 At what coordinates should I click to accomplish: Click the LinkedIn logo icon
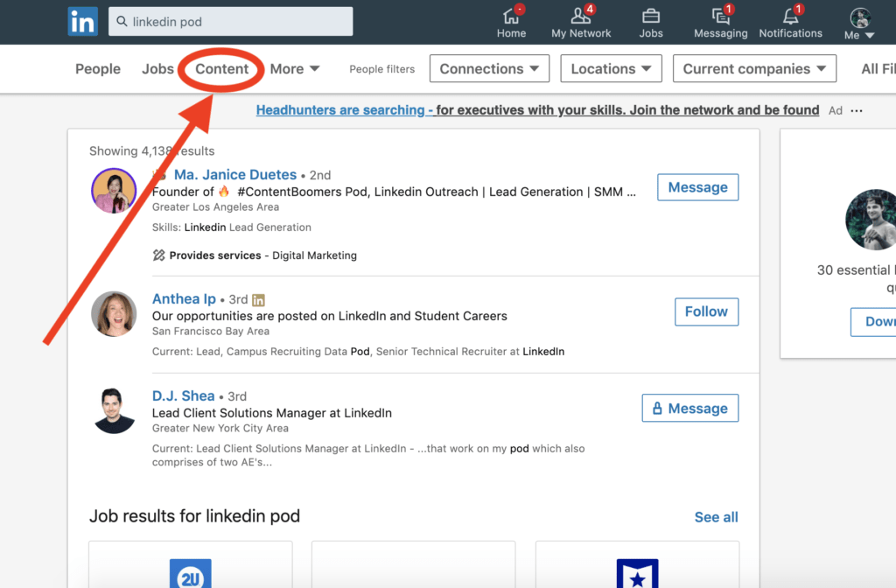(83, 22)
